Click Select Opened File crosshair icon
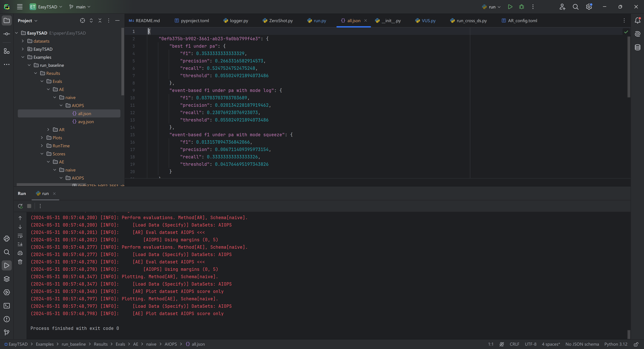The image size is (644, 349). (x=82, y=20)
